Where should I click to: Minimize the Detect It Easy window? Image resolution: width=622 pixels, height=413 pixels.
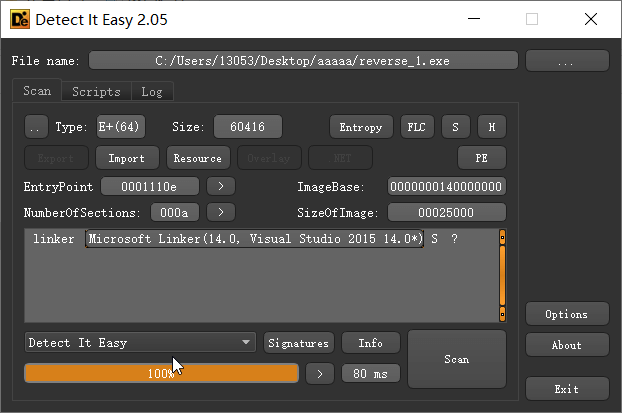click(474, 19)
